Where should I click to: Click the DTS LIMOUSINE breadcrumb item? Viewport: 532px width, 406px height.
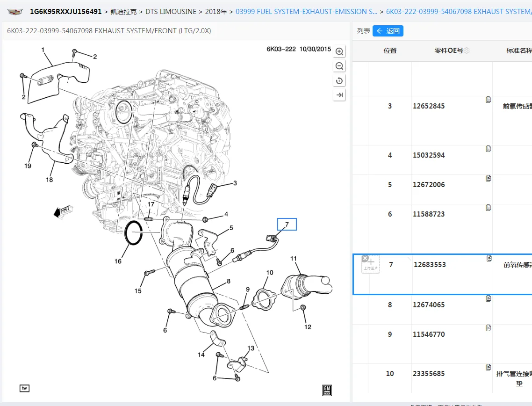171,12
